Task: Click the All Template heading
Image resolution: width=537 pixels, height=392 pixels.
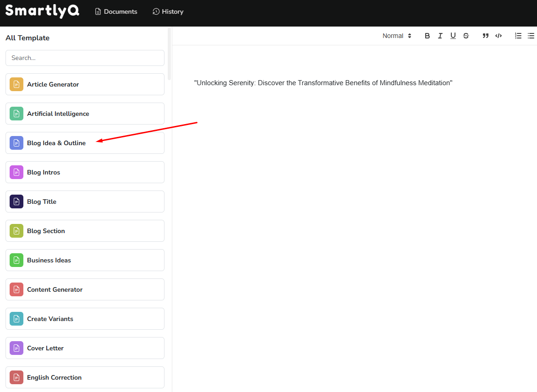Action: (27, 38)
